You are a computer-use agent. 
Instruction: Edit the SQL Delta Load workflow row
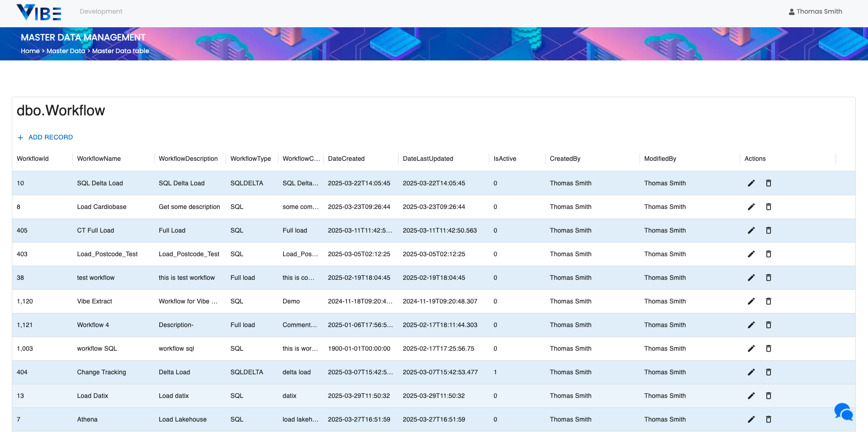pos(751,183)
